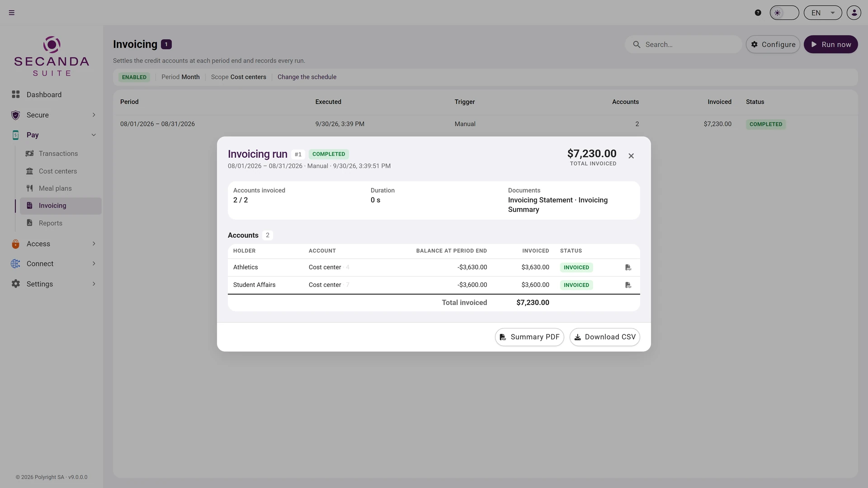The height and width of the screenshot is (488, 868).
Task: Click the 08/01/2026 – 08/31/2026 period row
Action: [485, 124]
